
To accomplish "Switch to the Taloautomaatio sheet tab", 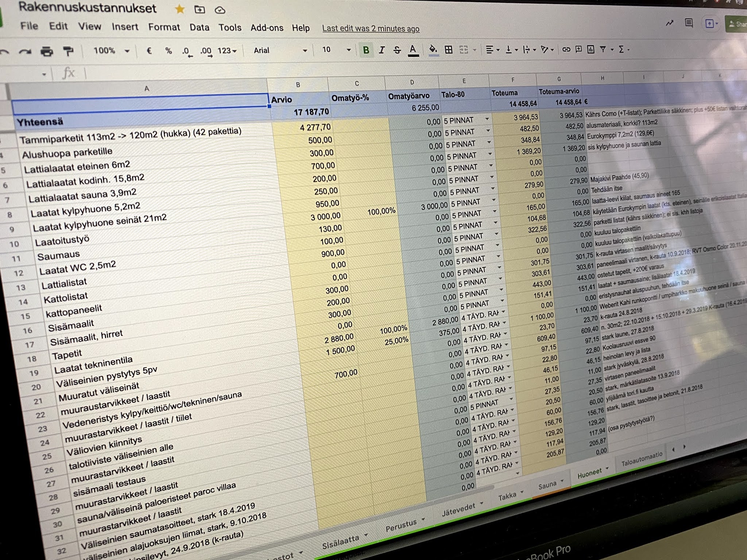I will (641, 459).
